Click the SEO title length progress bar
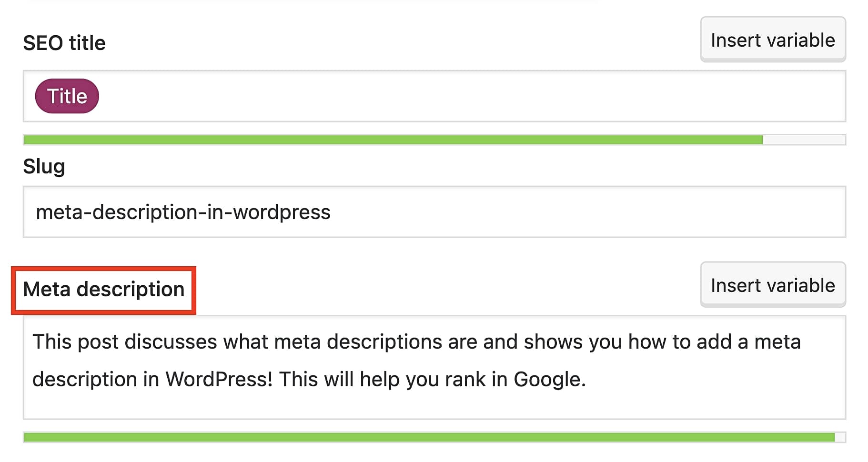The width and height of the screenshot is (868, 462). [429, 140]
